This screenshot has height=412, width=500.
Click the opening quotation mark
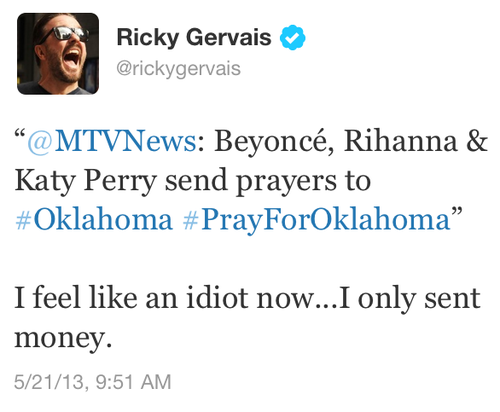pyautogui.click(x=20, y=133)
